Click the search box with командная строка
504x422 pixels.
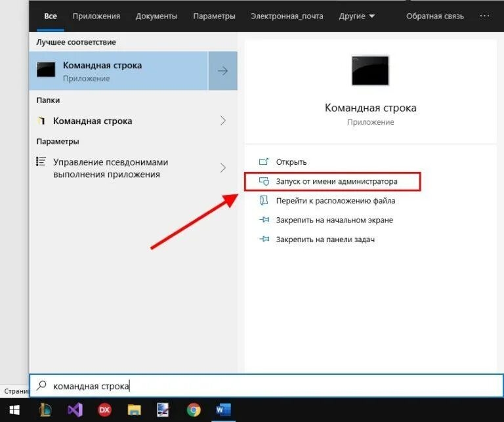point(266,385)
